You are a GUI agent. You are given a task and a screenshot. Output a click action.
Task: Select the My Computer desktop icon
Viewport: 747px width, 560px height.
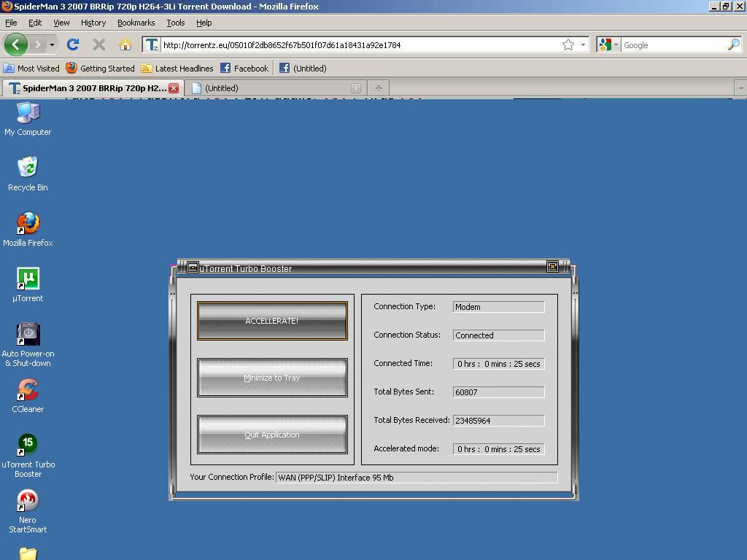[x=28, y=120]
